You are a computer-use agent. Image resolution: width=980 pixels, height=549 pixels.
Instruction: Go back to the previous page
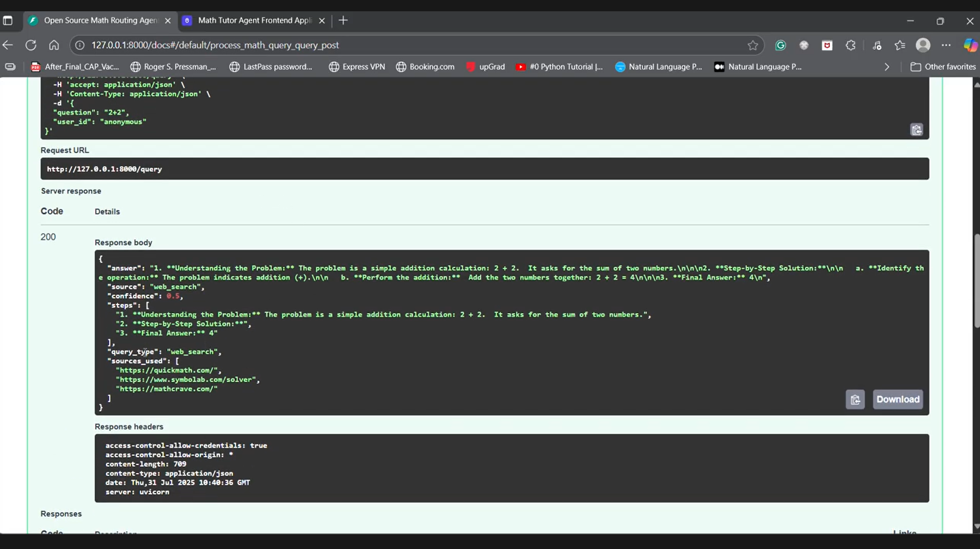coord(8,45)
